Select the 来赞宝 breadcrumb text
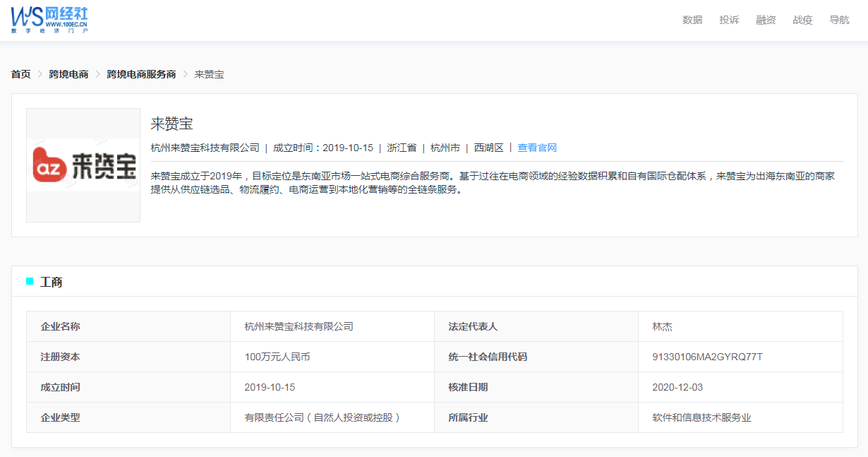The width and height of the screenshot is (868, 457). (x=209, y=74)
